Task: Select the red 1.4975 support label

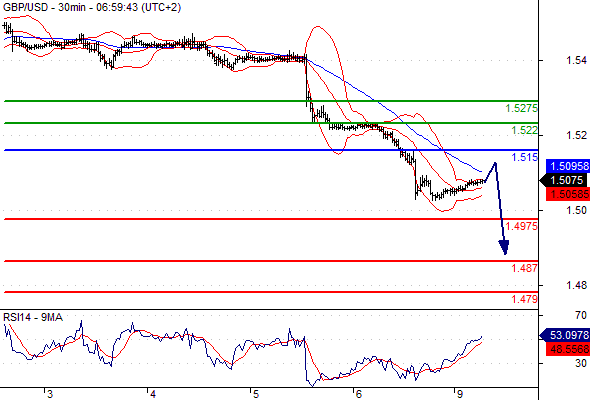Action: coord(521,226)
